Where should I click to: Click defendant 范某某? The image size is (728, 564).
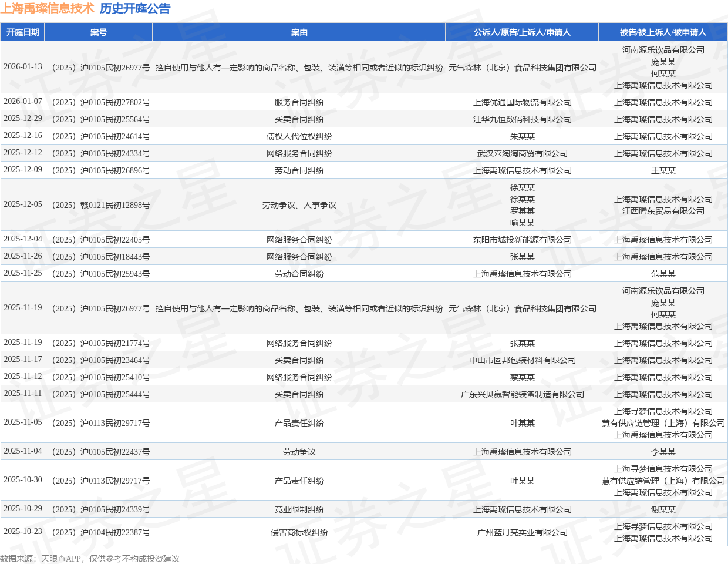663,274
